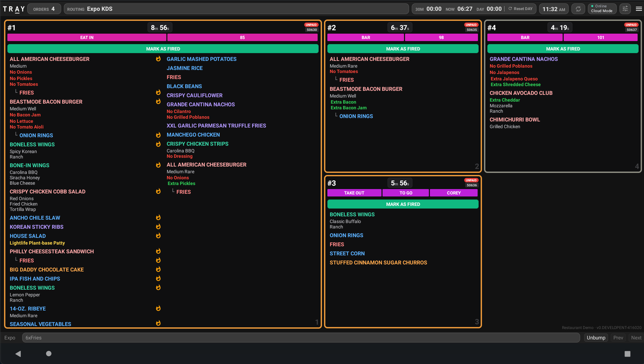Click fire icon for Ancho Chile Slaw

[x=158, y=218]
